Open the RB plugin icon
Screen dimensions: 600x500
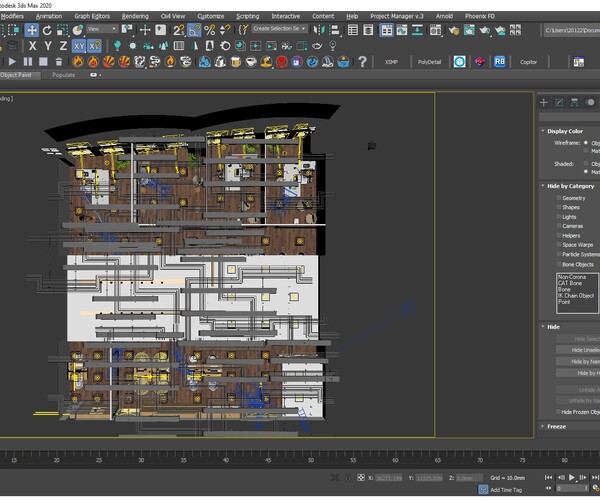pyautogui.click(x=499, y=61)
